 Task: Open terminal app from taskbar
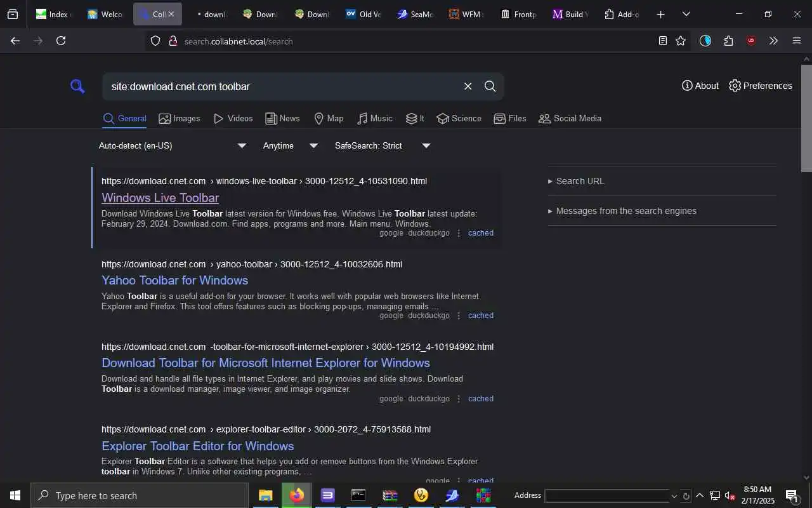pyautogui.click(x=358, y=495)
